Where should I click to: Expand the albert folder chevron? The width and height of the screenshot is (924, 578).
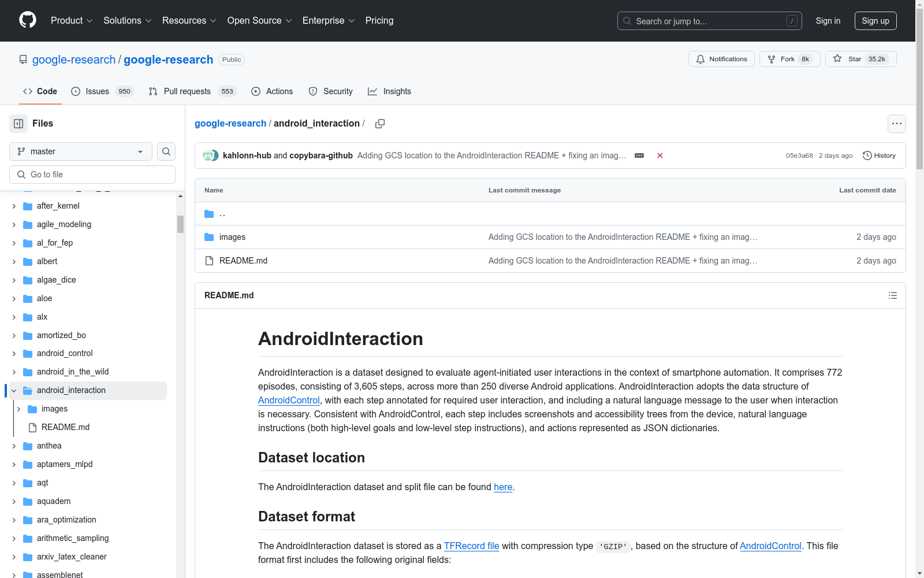(14, 262)
